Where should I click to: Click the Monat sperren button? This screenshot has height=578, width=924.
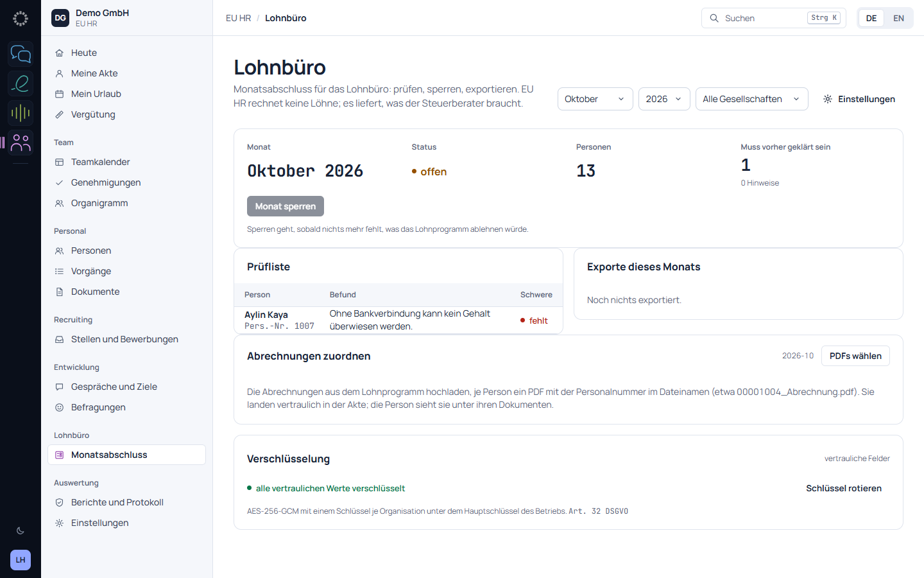click(286, 206)
